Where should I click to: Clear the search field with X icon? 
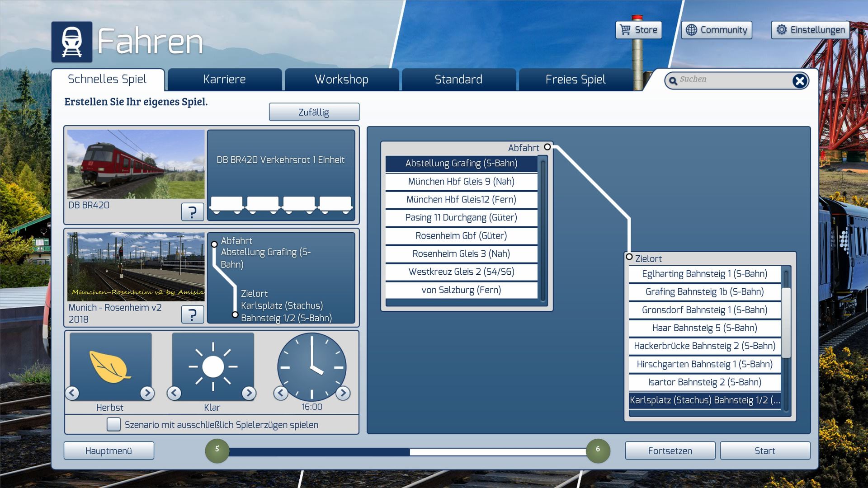(799, 81)
